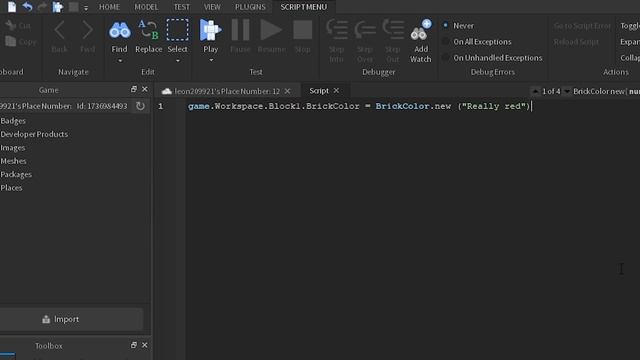The image size is (640, 360).
Task: Click Go to Script Error
Action: (x=582, y=26)
